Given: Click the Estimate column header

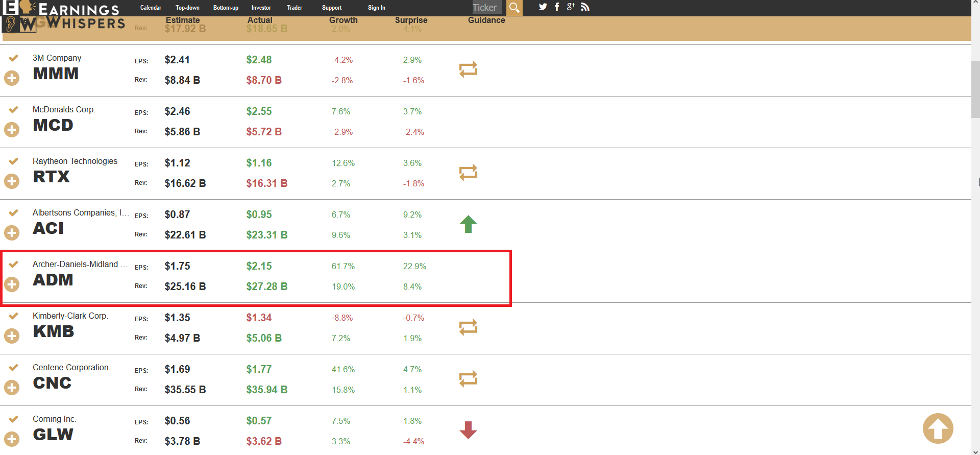Looking at the screenshot, I should pyautogui.click(x=183, y=20).
